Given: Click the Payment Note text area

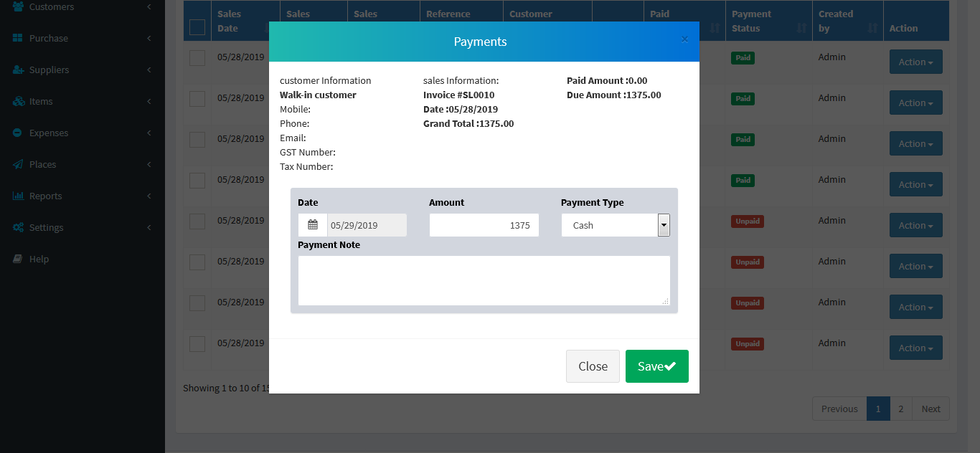Looking at the screenshot, I should pyautogui.click(x=484, y=280).
